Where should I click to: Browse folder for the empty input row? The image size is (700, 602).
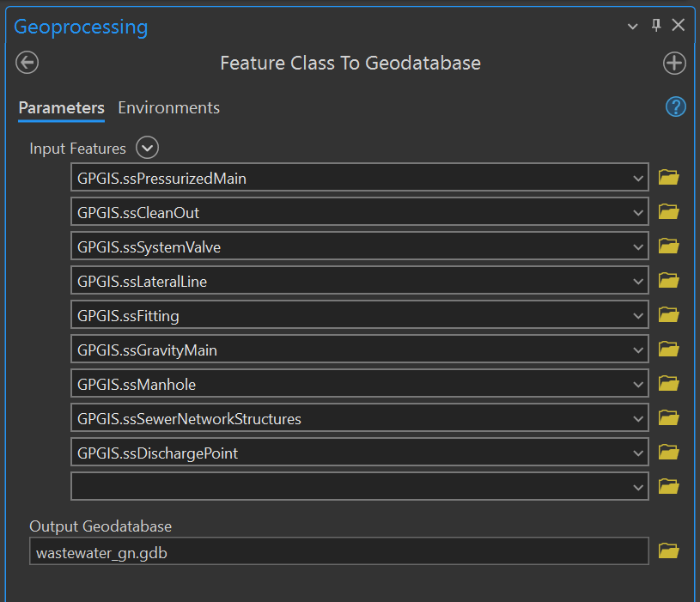point(668,487)
